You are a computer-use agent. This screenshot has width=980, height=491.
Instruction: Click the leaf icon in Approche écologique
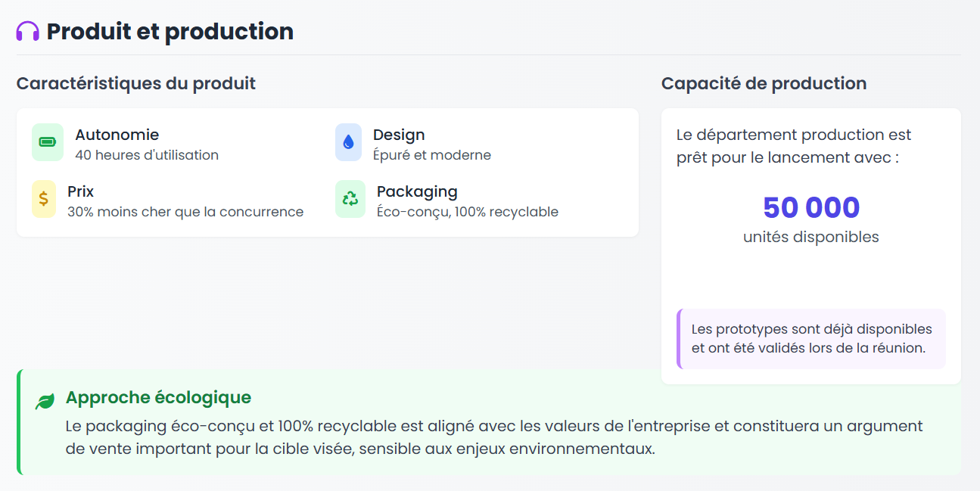pos(43,398)
